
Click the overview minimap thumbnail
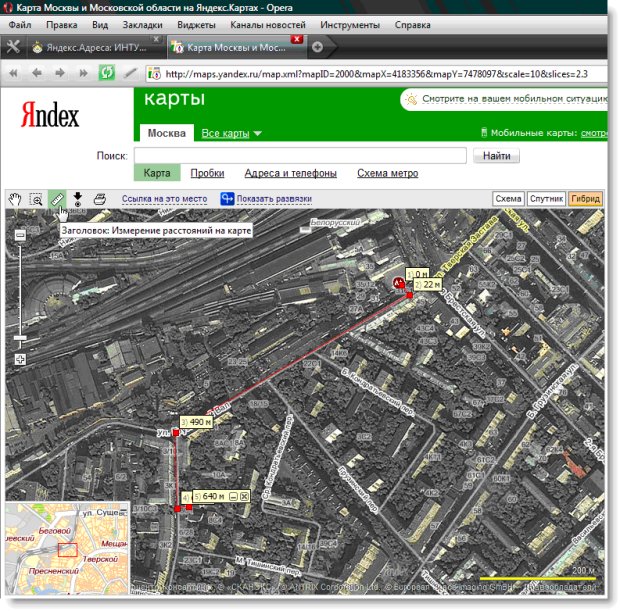tap(67, 548)
